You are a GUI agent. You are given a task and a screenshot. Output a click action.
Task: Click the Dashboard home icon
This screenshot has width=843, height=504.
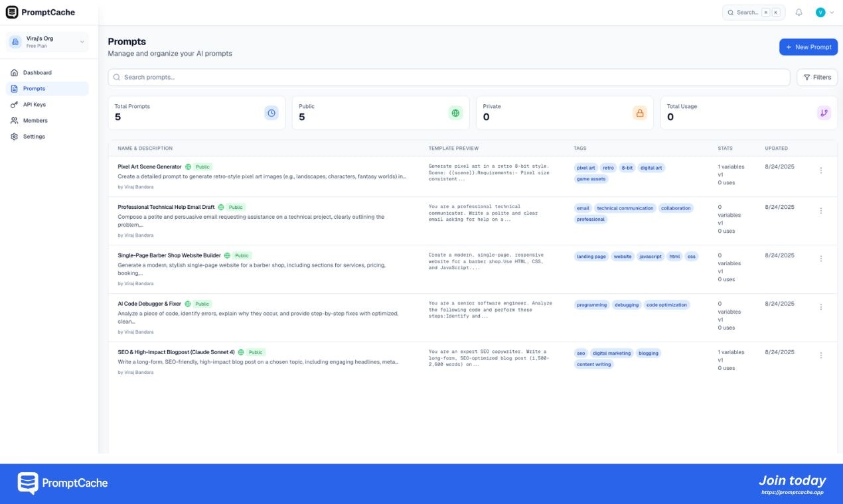pos(15,72)
